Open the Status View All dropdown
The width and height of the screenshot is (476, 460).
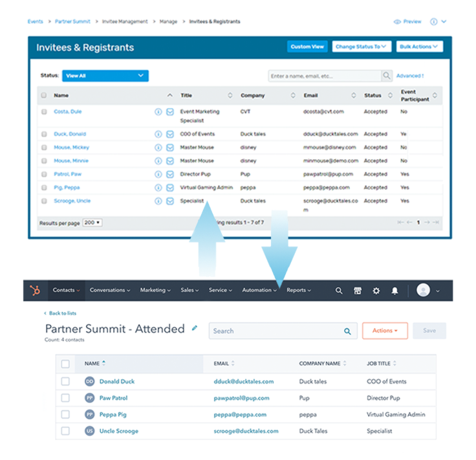click(x=105, y=76)
